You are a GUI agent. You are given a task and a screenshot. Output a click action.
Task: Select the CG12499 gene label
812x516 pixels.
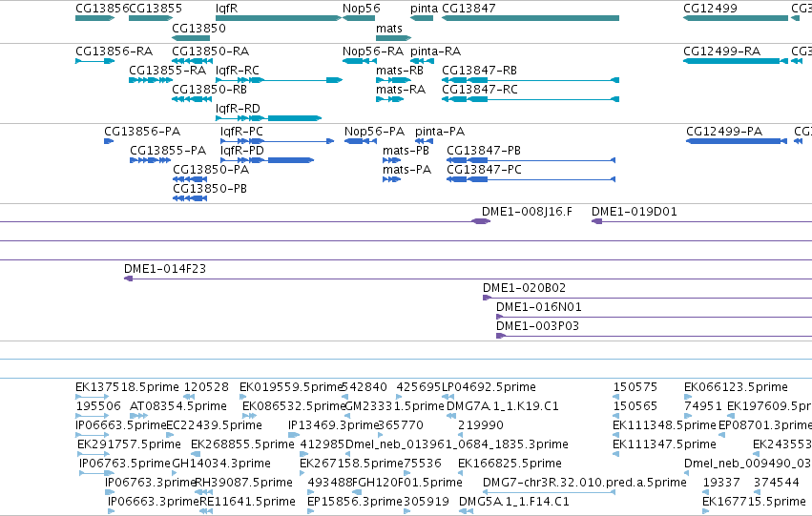coord(711,9)
